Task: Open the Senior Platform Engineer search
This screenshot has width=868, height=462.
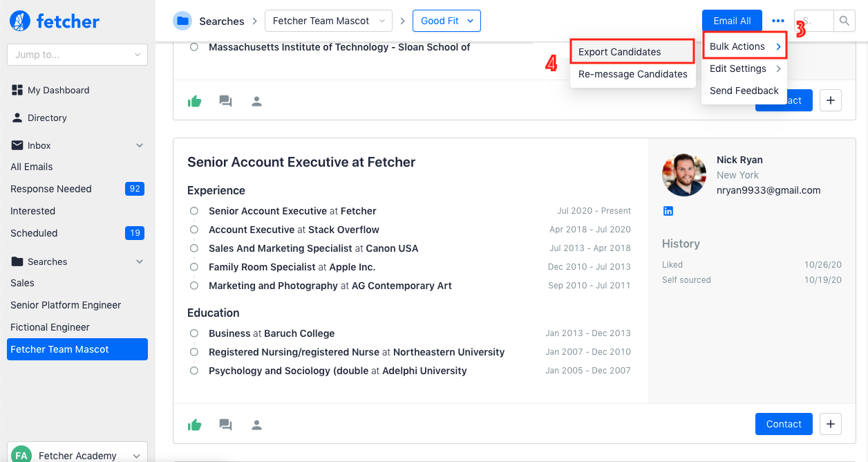Action: click(x=66, y=305)
